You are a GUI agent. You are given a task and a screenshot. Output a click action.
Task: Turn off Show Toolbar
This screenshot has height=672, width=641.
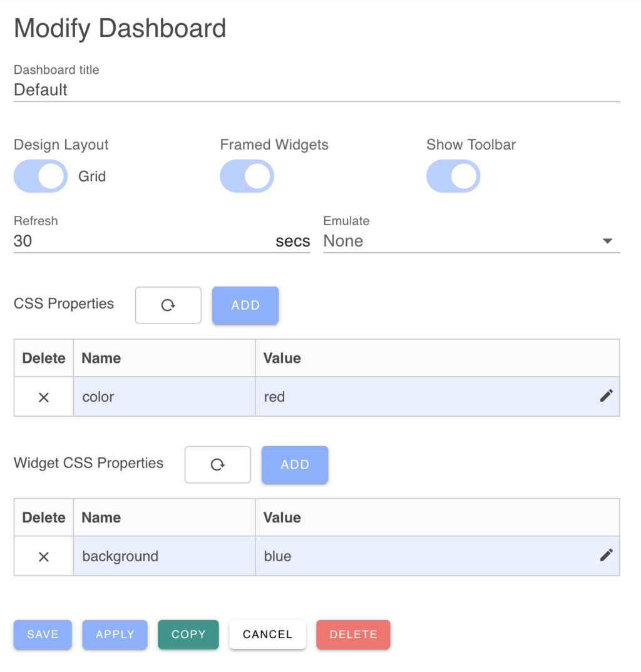click(453, 176)
